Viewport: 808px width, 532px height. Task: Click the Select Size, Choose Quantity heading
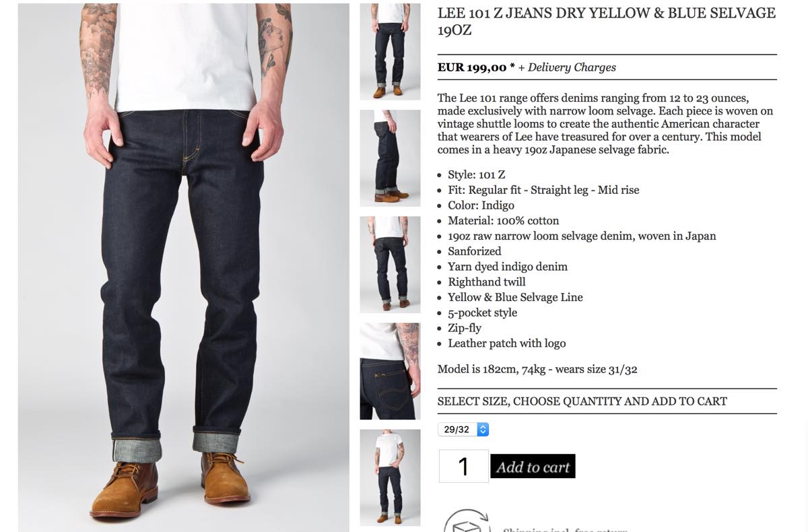pyautogui.click(x=582, y=401)
